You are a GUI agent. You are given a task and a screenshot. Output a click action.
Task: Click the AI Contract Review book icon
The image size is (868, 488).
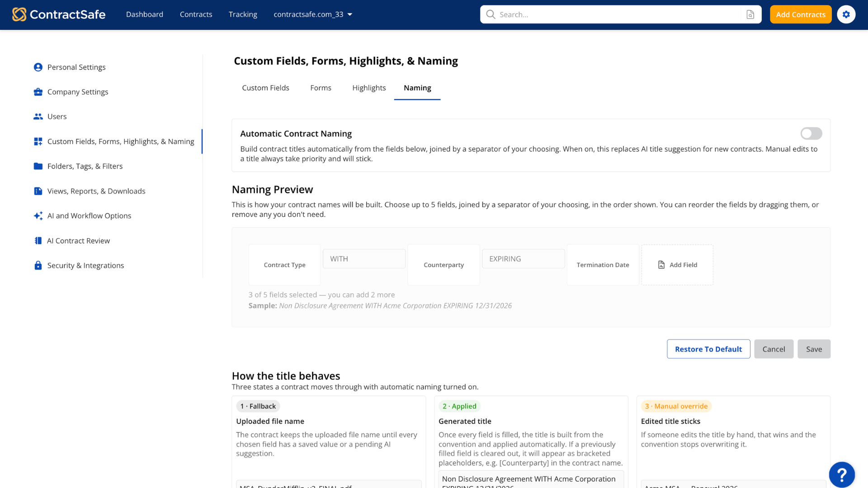38,241
